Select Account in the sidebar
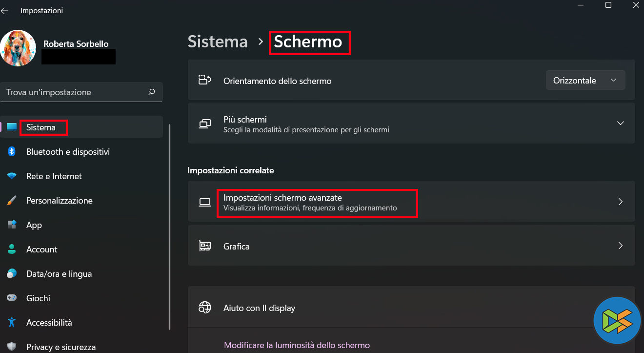 coord(42,249)
